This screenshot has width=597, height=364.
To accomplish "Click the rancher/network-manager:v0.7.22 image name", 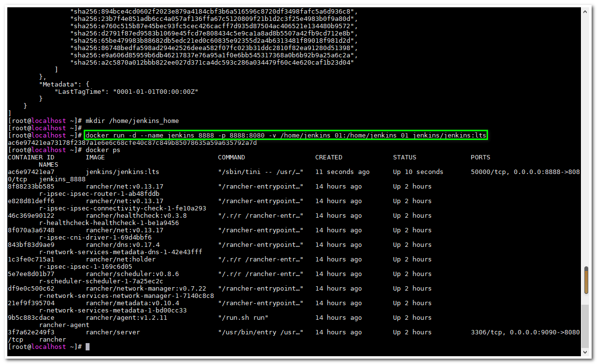I will (146, 288).
